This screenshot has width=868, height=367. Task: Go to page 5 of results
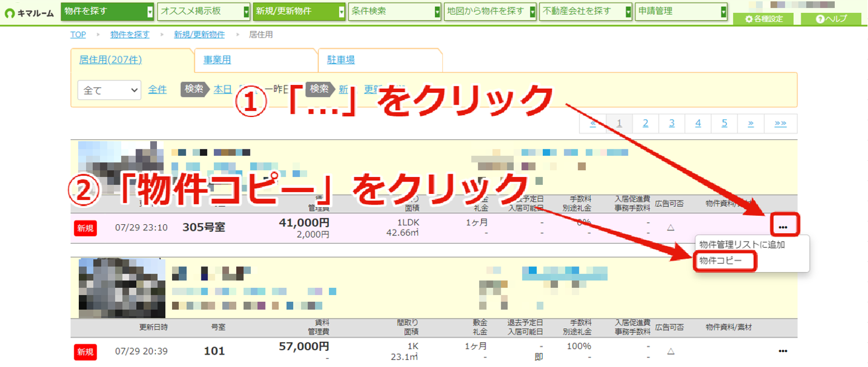pos(724,124)
